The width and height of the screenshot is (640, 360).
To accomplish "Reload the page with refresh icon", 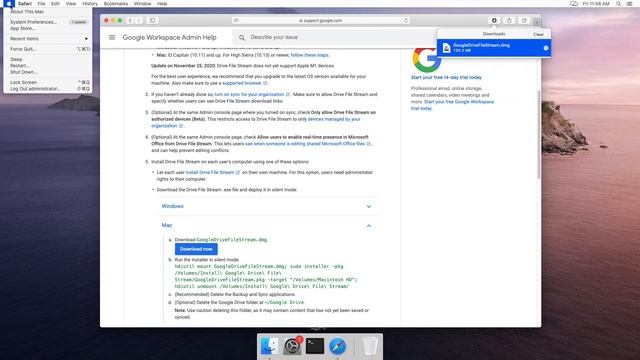I will [406, 20].
